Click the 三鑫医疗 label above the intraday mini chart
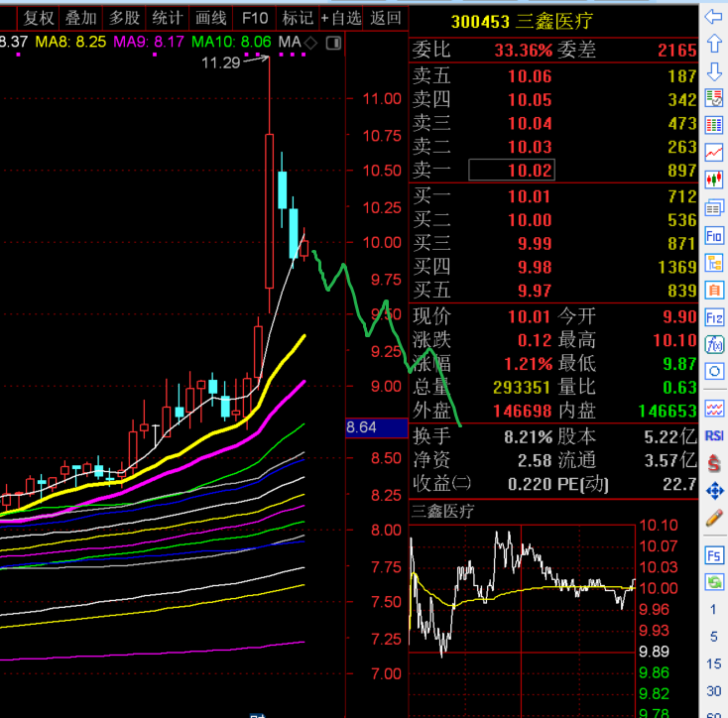 point(443,511)
